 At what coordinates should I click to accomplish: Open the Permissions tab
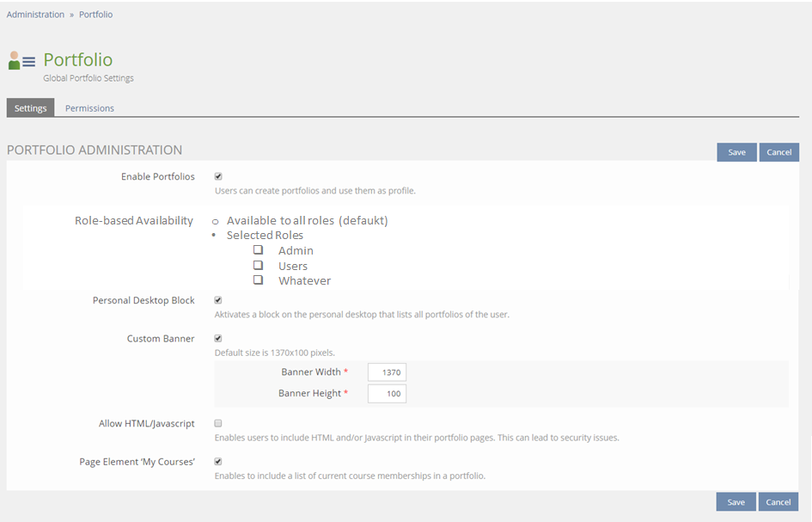coord(89,108)
